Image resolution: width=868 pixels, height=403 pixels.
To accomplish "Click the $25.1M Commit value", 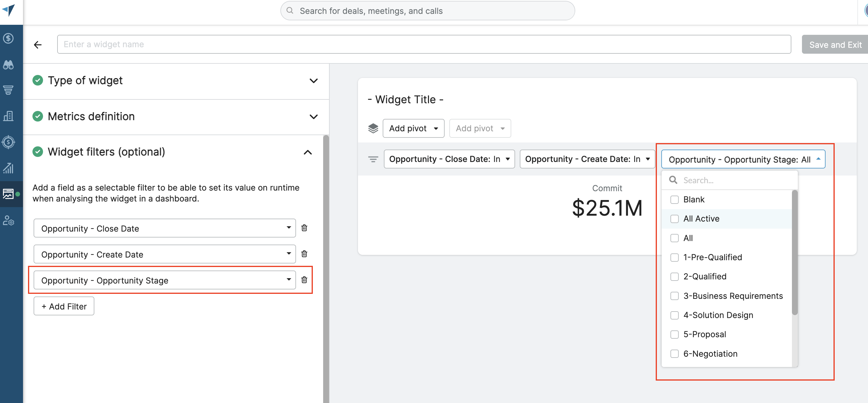I will point(607,208).
